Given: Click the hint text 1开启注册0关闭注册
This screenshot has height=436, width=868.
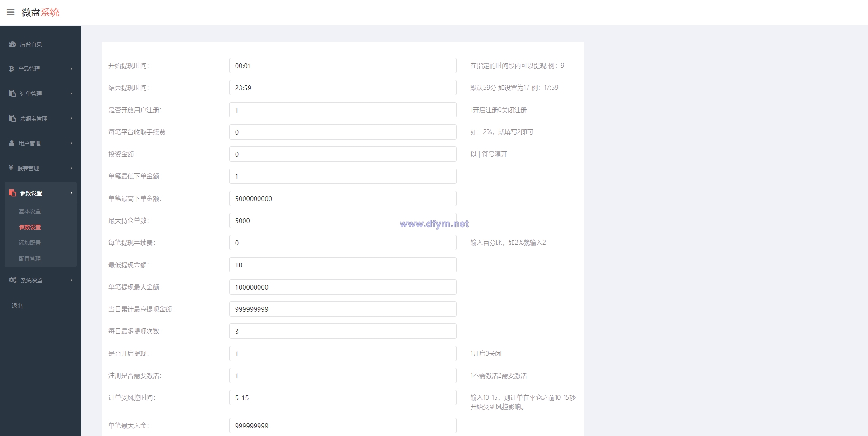Looking at the screenshot, I should [x=499, y=110].
